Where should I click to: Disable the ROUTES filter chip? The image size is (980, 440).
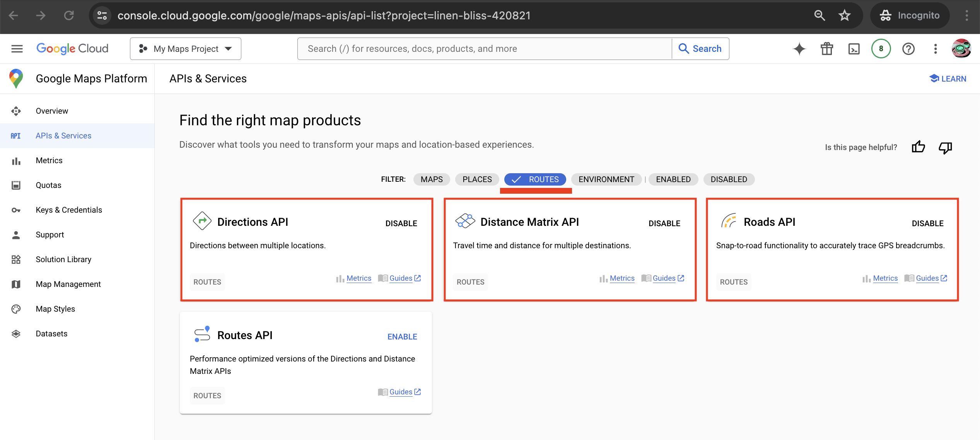(x=535, y=179)
